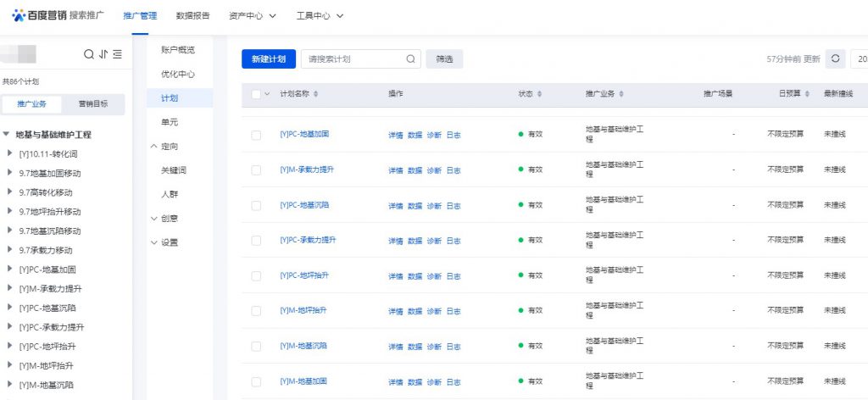Viewport: 868px width, 400px height.
Task: Click the magnifier icon in plan search box
Action: (x=410, y=59)
